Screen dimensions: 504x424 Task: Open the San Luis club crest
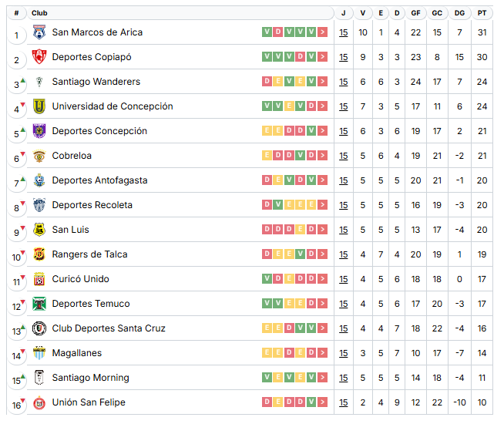coord(39,230)
